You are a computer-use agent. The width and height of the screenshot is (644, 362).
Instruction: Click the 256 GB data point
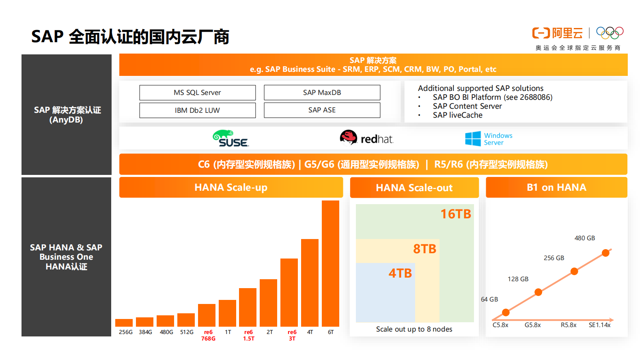click(574, 271)
